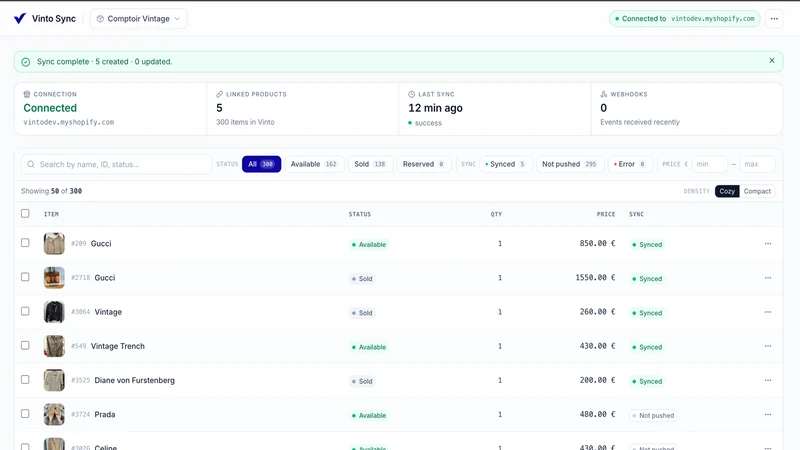Click the minimum price input

(x=709, y=164)
